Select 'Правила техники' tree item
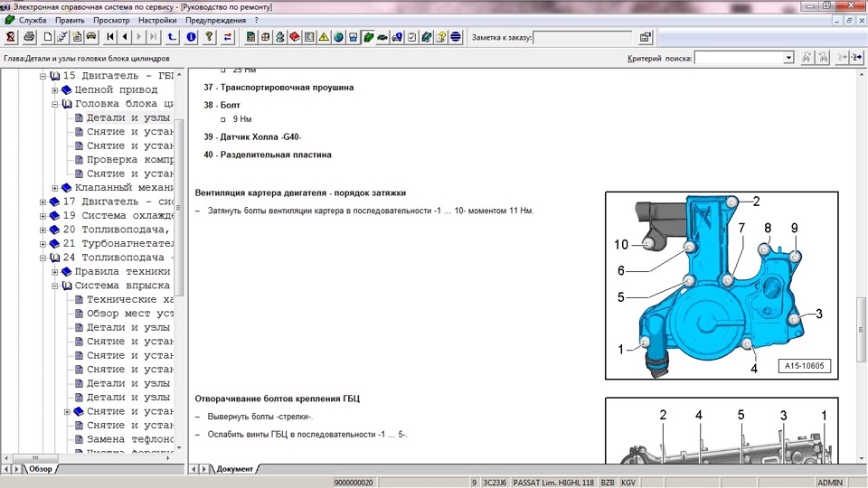868x488 pixels. click(x=122, y=272)
